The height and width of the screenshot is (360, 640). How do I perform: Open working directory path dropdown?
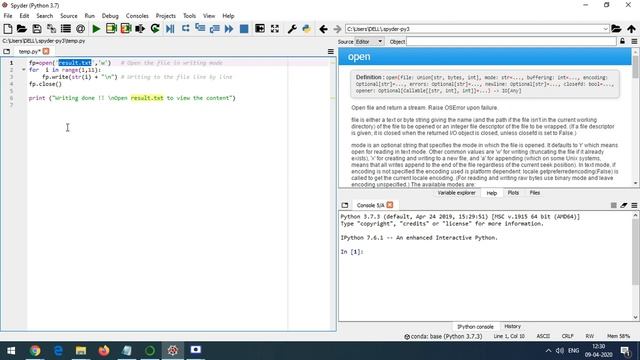[605, 29]
